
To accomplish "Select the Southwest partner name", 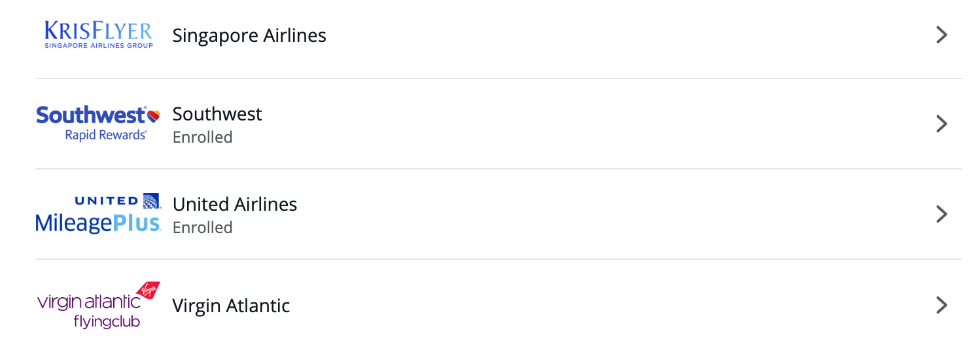I will (x=217, y=114).
